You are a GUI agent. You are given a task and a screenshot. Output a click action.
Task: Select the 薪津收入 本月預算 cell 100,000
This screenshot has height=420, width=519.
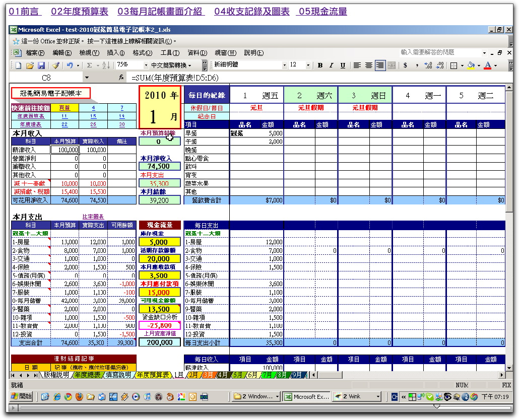pos(65,150)
